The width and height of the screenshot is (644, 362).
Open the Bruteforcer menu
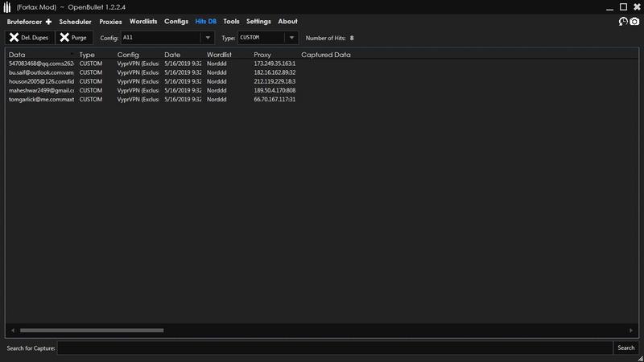(x=24, y=22)
